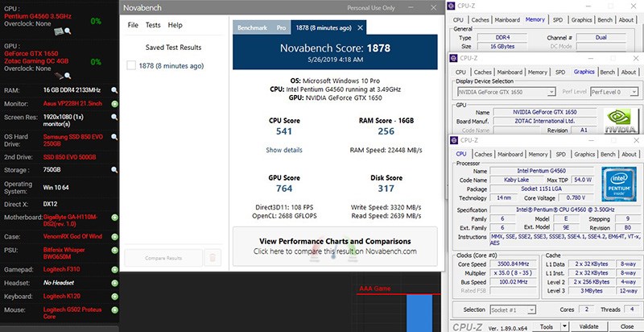Click the magnifier on the Storage row

tap(114, 170)
